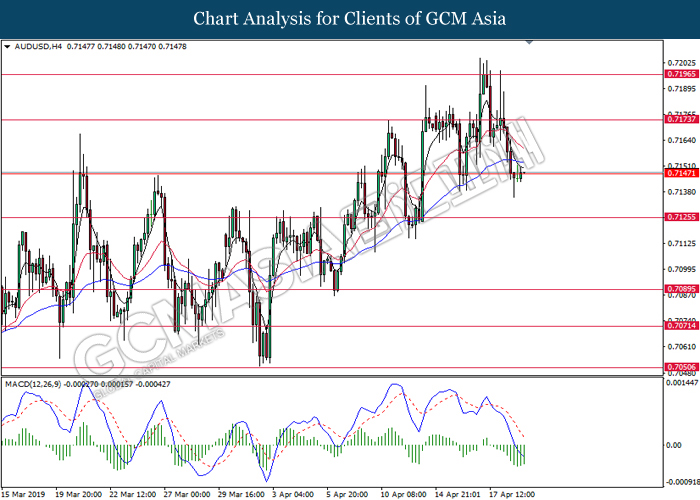This screenshot has height=500, width=700.
Task: Click the 0.00 level on MACD scale
Action: click(677, 447)
